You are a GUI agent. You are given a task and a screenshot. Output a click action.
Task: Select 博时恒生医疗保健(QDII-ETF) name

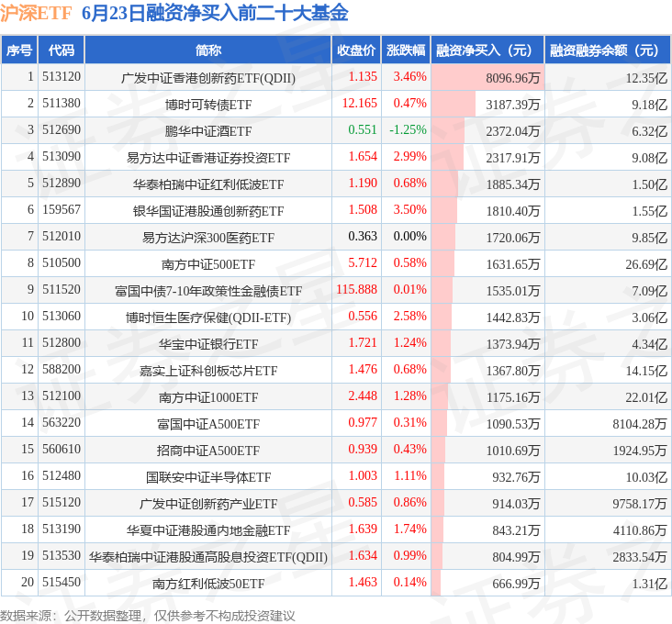[208, 318]
